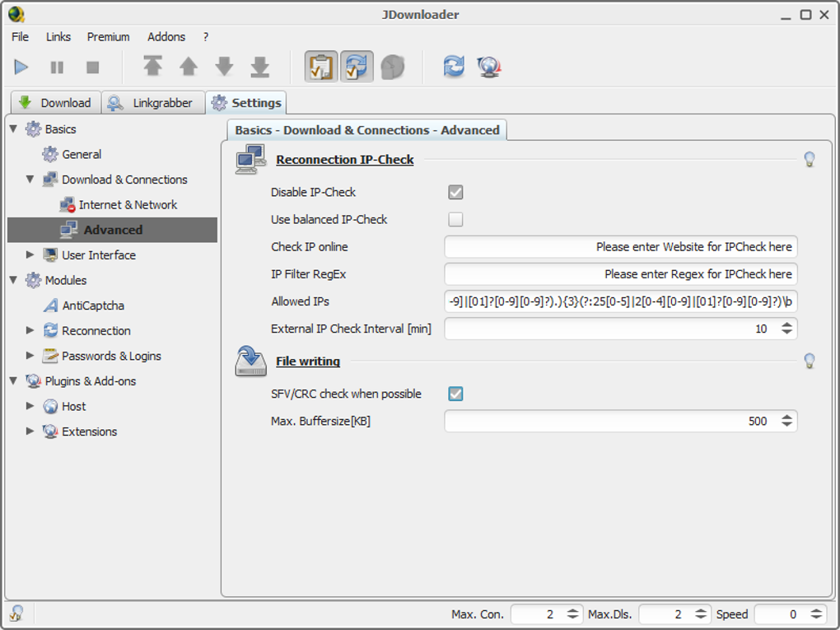Collapse the Plugins & Add-ons node
This screenshot has height=630, width=840.
13,381
